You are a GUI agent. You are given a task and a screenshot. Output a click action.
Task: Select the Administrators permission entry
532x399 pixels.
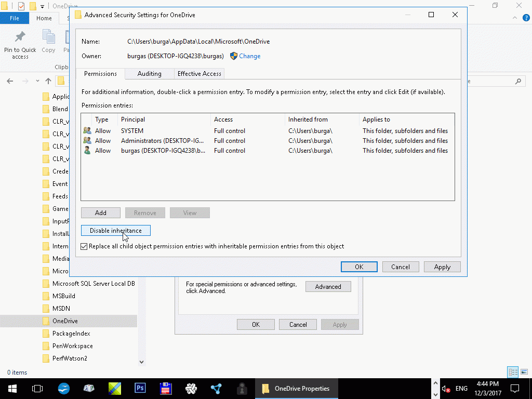pos(268,140)
